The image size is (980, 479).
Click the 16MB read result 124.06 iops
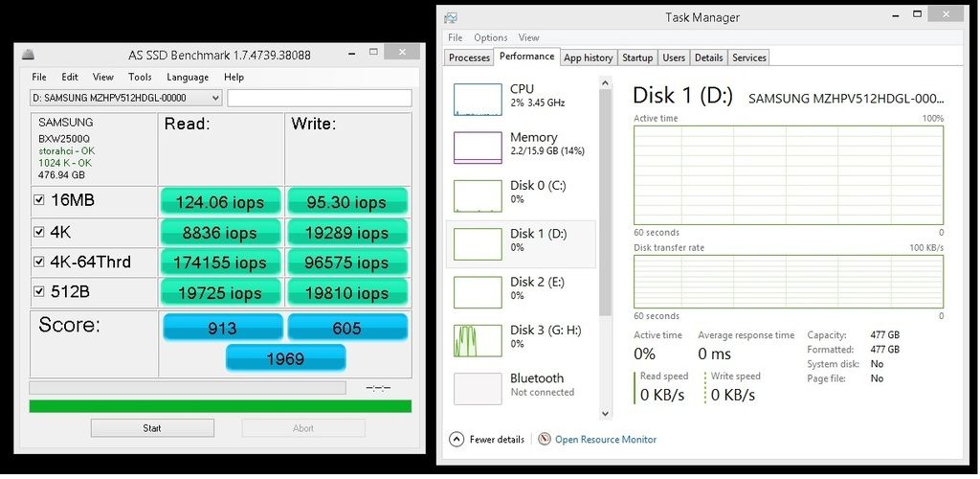[x=220, y=202]
